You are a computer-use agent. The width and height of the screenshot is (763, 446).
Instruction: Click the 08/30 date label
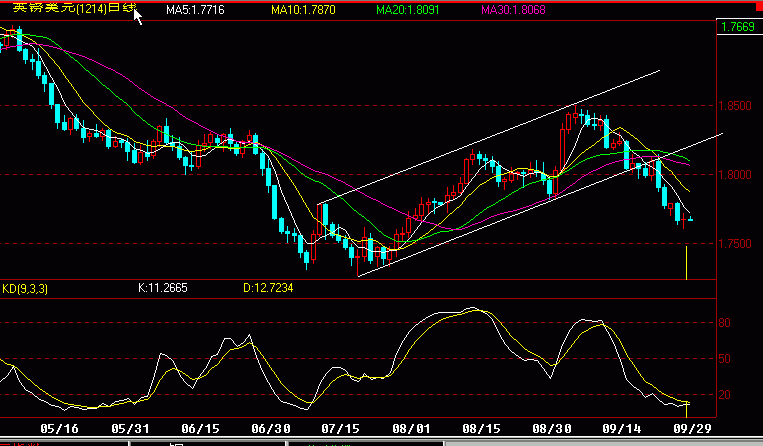(552, 429)
